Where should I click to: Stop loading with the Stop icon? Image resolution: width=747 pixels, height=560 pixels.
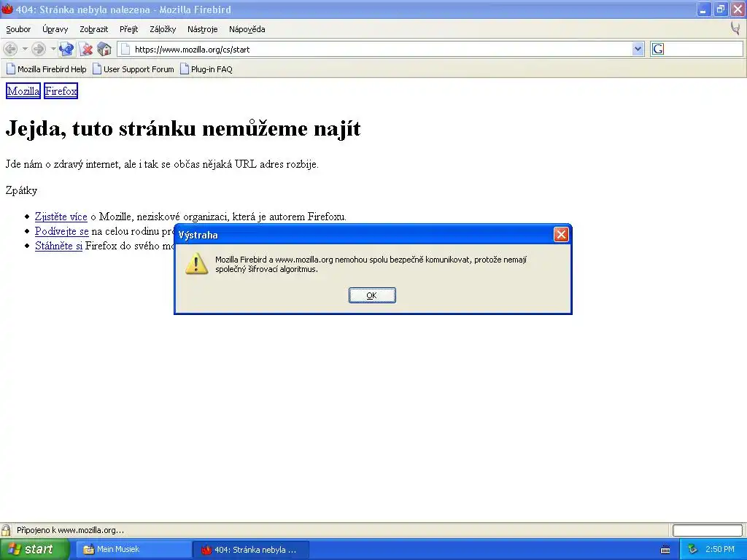pyautogui.click(x=86, y=49)
